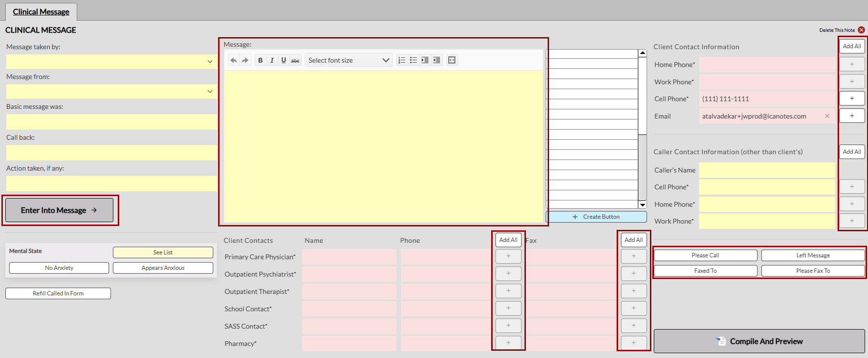Click the increase indent icon
The image size is (868, 358).
coord(425,60)
